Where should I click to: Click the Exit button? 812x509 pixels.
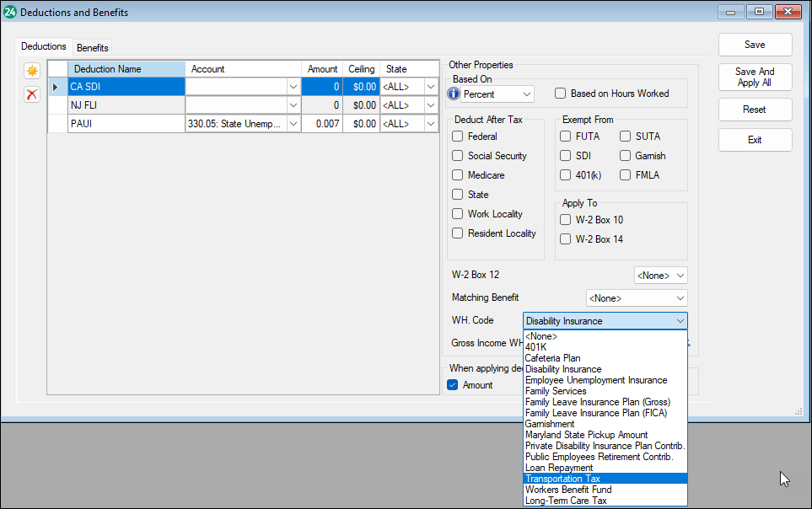click(755, 140)
